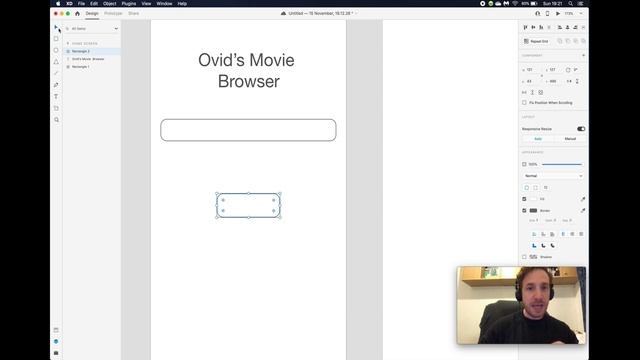This screenshot has width=640, height=360.
Task: Open the document title dropdown arrow
Action: pyautogui.click(x=356, y=13)
